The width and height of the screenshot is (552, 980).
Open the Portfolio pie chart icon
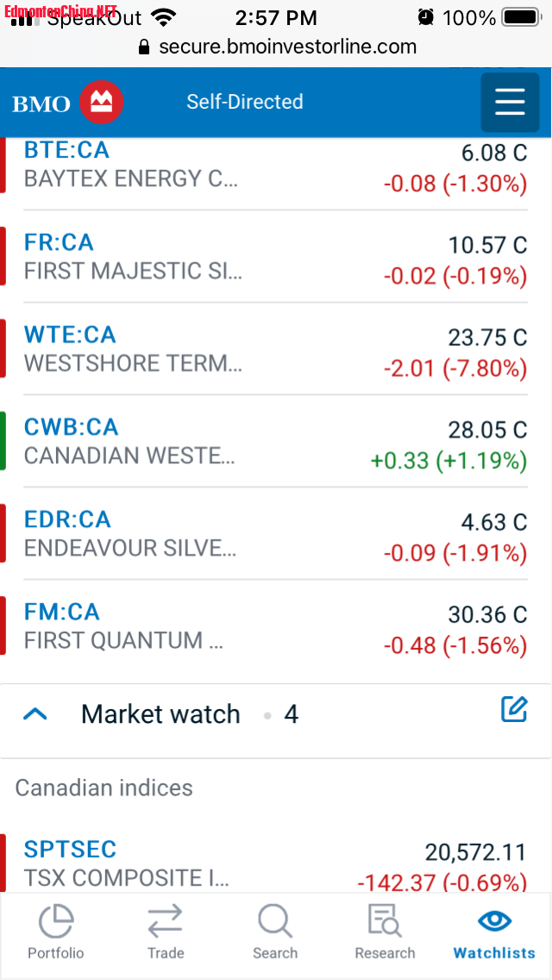click(56, 921)
